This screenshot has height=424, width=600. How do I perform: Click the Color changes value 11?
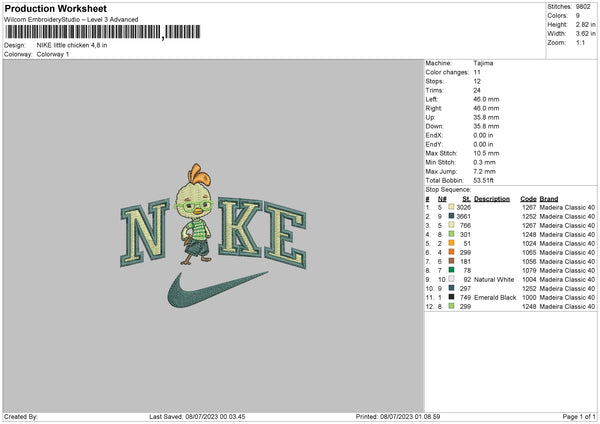tap(477, 72)
